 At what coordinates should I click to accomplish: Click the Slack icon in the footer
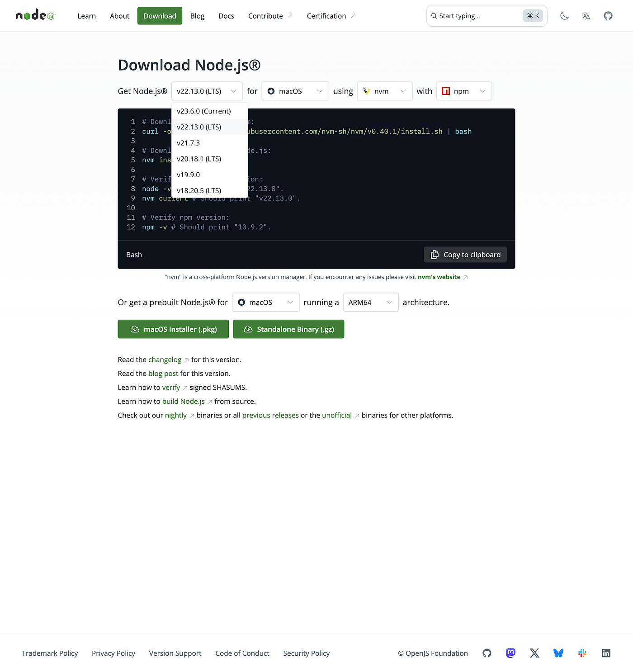(582, 653)
